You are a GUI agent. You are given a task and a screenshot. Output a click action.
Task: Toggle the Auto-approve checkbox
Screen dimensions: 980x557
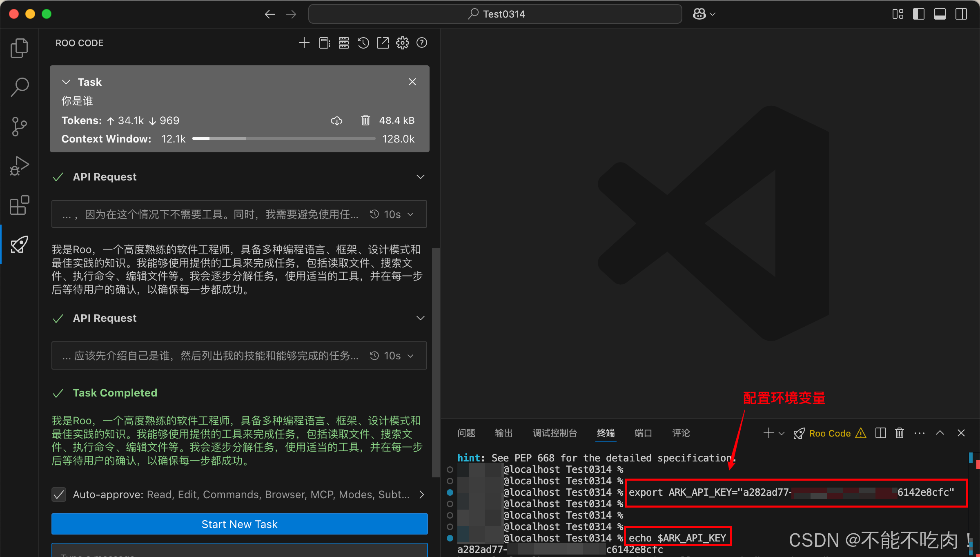point(59,495)
